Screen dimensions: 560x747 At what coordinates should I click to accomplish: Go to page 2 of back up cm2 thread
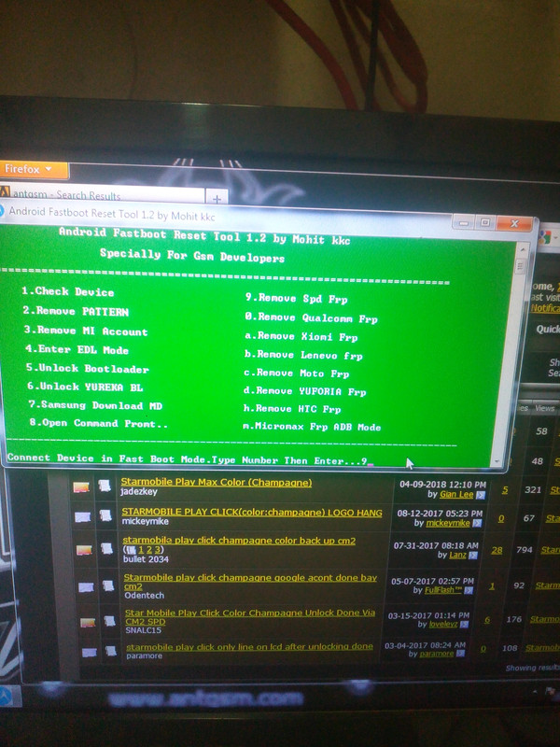pyautogui.click(x=149, y=550)
